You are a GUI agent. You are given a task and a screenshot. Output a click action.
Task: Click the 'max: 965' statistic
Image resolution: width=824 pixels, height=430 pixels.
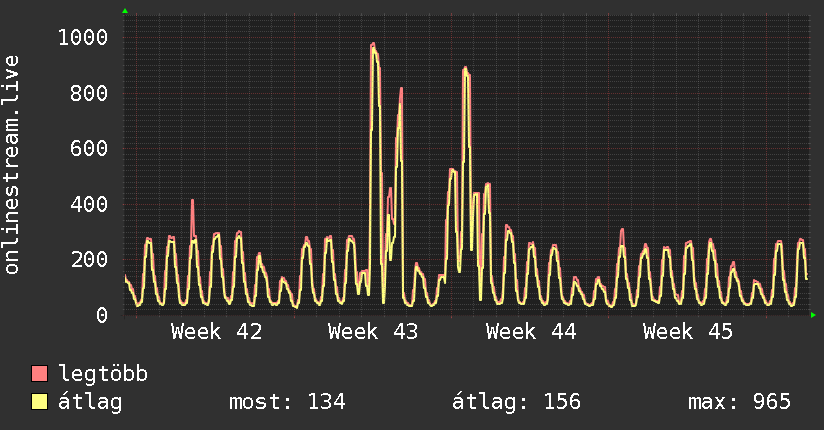[739, 402]
